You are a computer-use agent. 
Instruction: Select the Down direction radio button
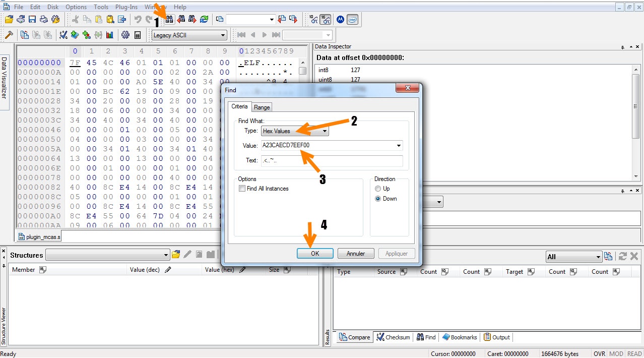click(x=378, y=199)
